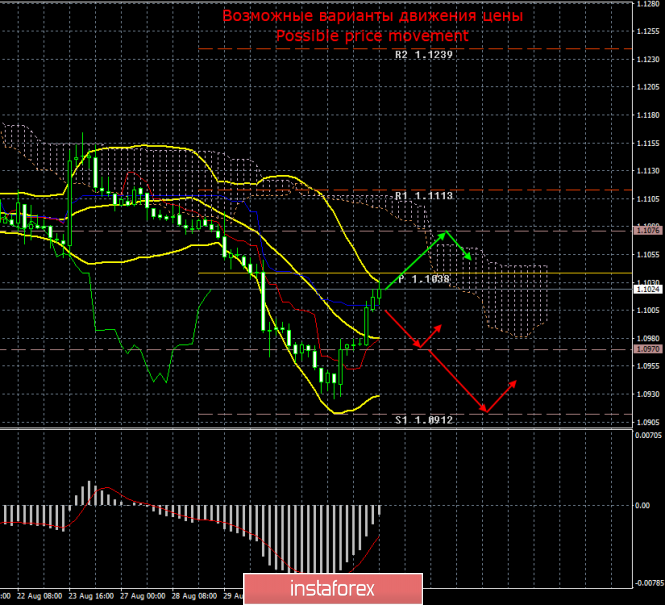Viewport: 665px width, 605px height.
Task: Click the 1.1130 price axis value
Action: pos(648,171)
